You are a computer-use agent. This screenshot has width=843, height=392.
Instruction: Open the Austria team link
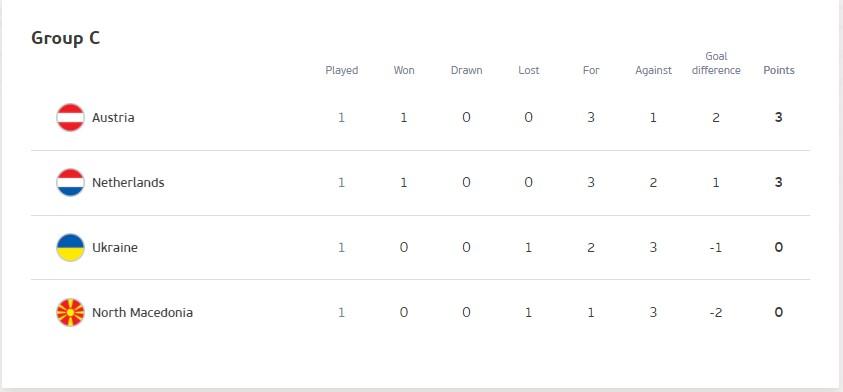click(x=113, y=117)
